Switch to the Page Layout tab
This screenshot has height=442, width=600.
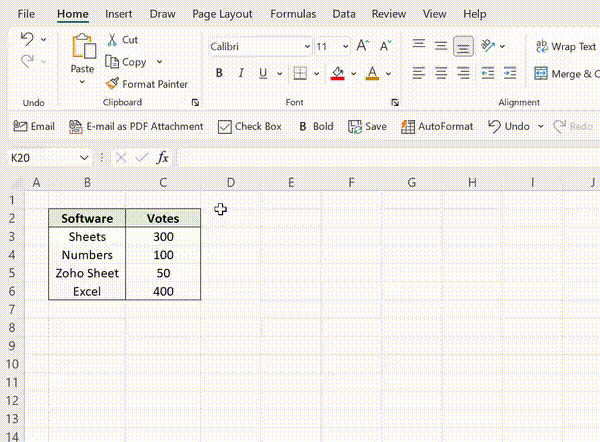click(222, 14)
